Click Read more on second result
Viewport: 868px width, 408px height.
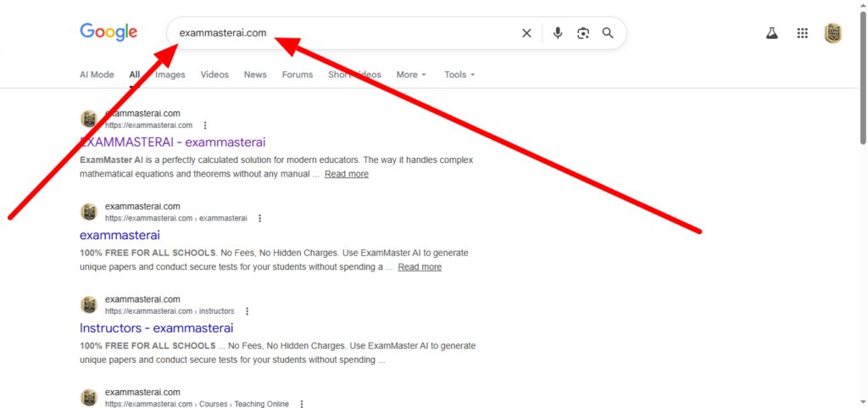420,267
